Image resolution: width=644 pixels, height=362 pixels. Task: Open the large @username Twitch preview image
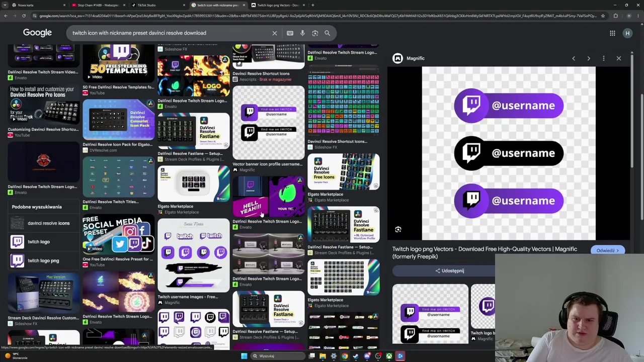pos(509,153)
